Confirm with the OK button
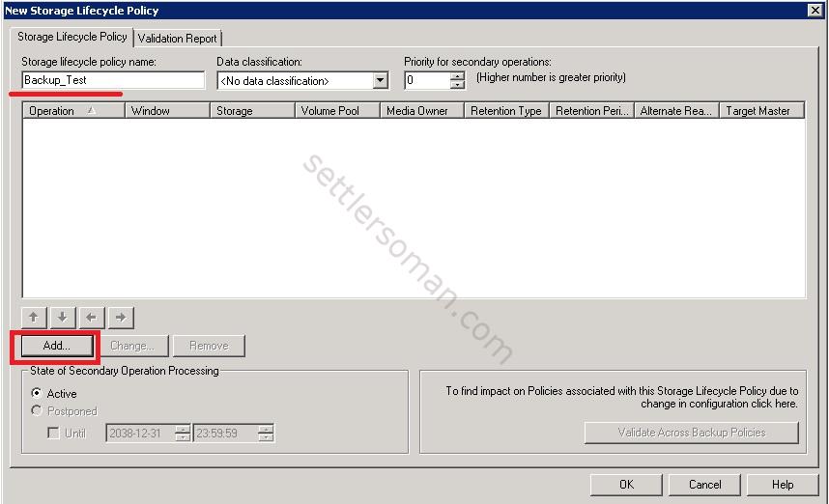The height and width of the screenshot is (504, 829). pyautogui.click(x=626, y=485)
